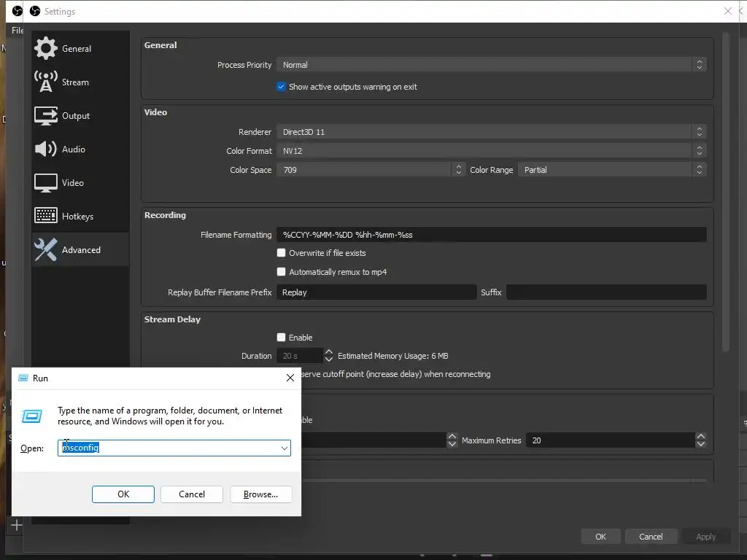Click OK in the Run dialog
747x560 pixels.
(123, 494)
